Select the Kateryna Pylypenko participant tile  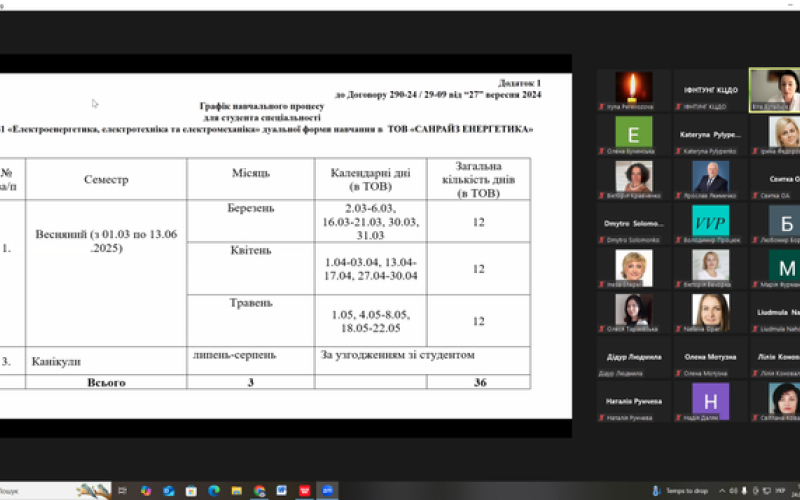(710, 135)
